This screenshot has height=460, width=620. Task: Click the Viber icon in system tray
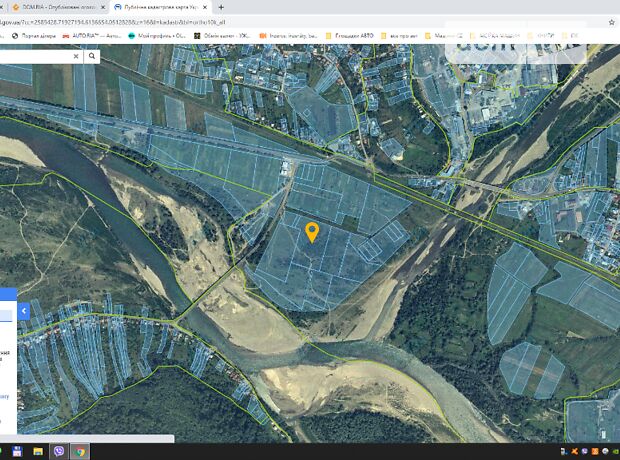tap(584, 451)
